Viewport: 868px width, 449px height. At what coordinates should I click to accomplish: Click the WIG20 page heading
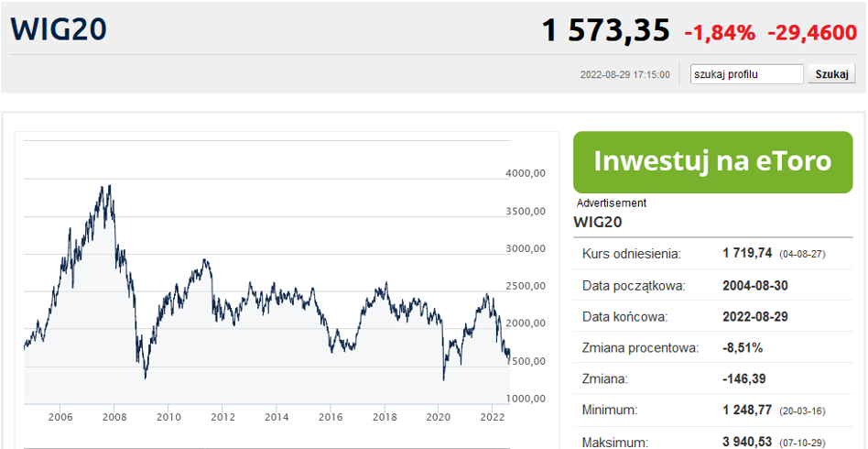(x=58, y=28)
